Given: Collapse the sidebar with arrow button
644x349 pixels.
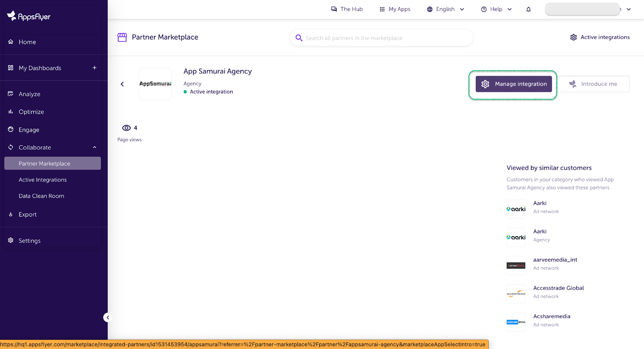Looking at the screenshot, I should [107, 318].
